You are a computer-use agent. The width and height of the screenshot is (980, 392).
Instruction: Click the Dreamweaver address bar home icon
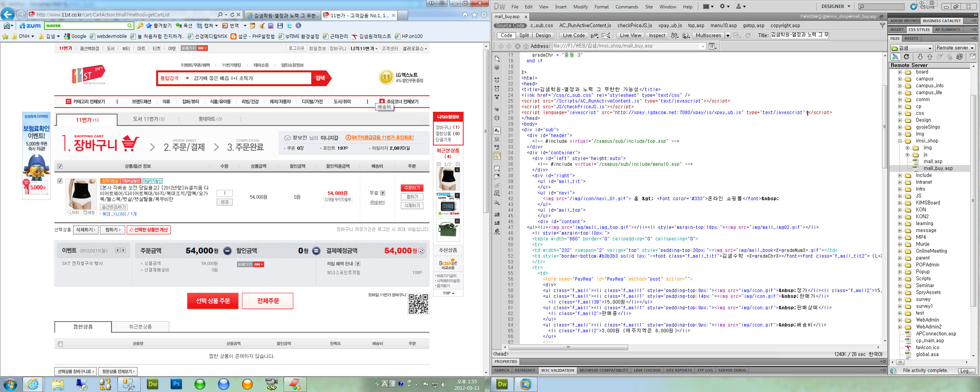526,46
